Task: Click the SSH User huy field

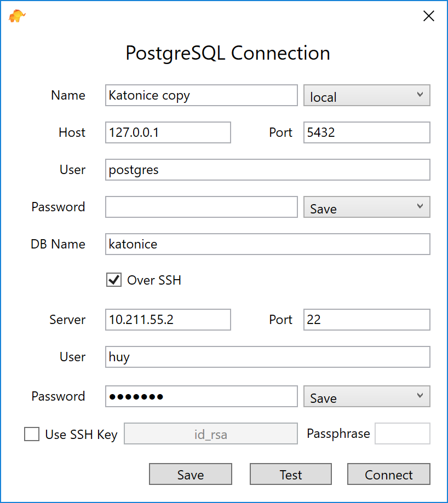Action: tap(268, 357)
